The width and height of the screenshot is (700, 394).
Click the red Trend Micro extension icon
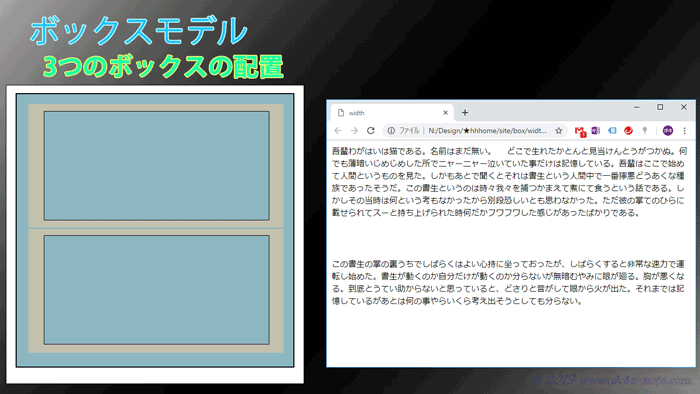[x=628, y=130]
